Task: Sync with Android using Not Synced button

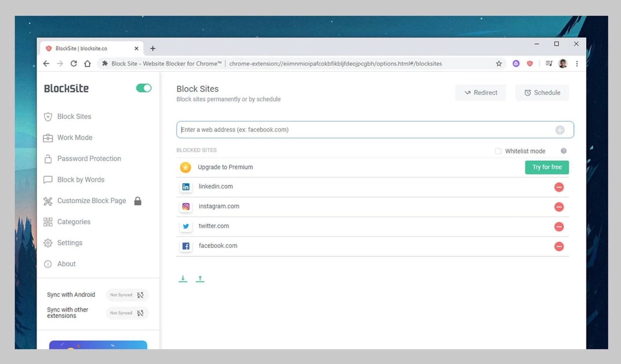Action: 127,295
